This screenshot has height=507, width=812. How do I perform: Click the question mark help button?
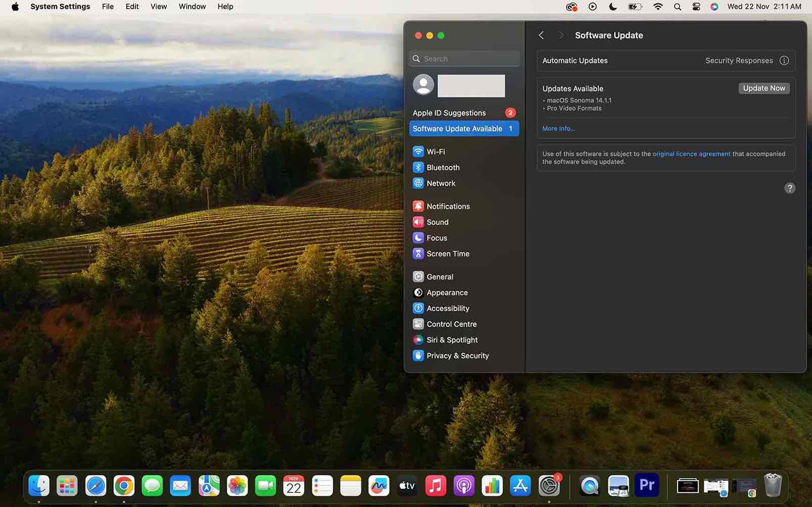click(x=789, y=188)
